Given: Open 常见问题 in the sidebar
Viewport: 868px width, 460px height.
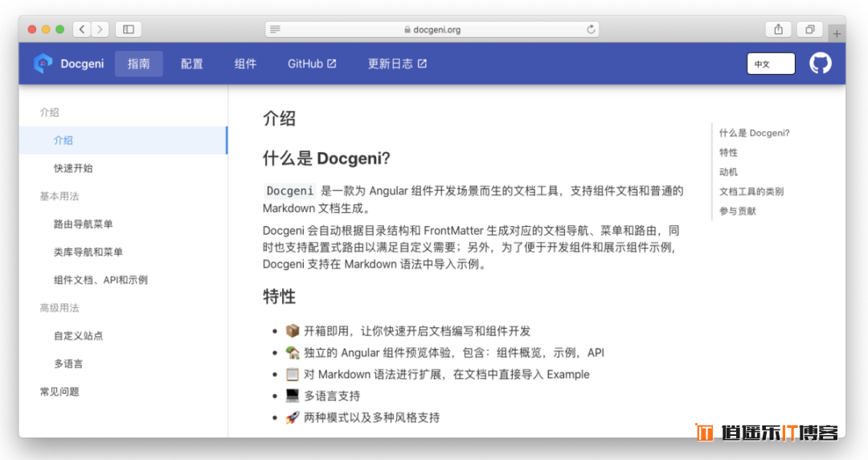Looking at the screenshot, I should coord(59,392).
